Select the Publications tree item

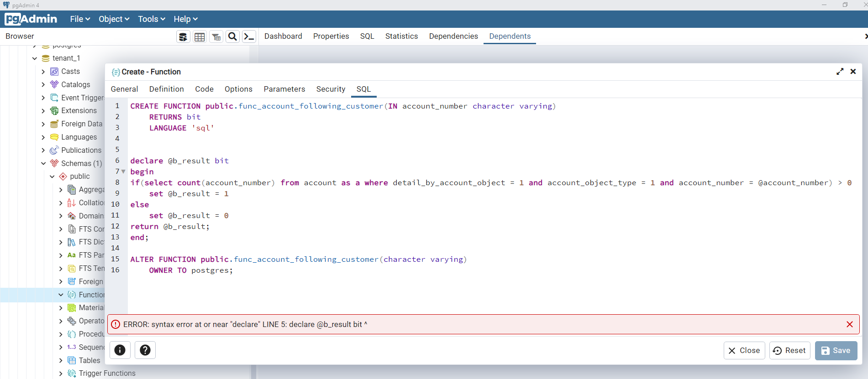pos(81,150)
